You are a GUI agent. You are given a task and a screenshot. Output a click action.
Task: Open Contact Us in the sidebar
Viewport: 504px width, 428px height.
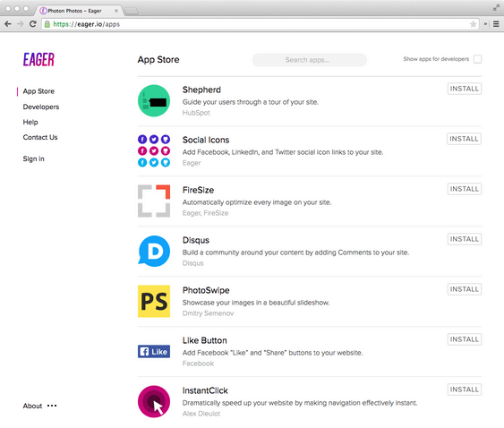(x=40, y=137)
